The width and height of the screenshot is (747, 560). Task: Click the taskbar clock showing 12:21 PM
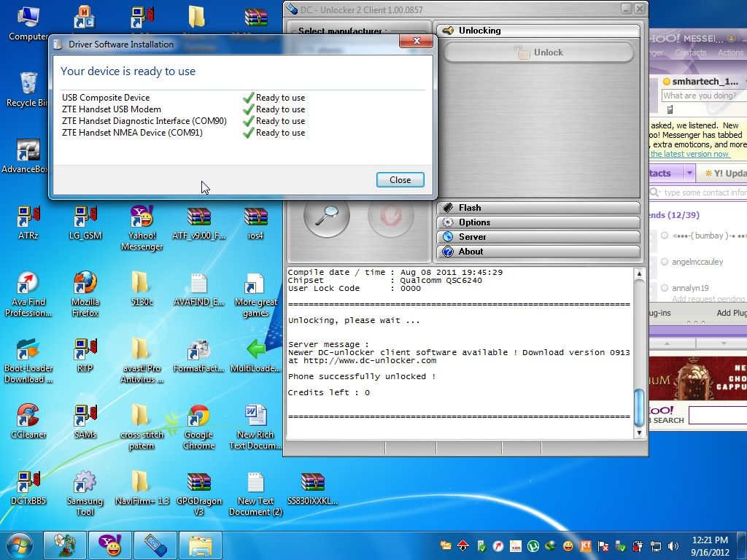tap(710, 545)
